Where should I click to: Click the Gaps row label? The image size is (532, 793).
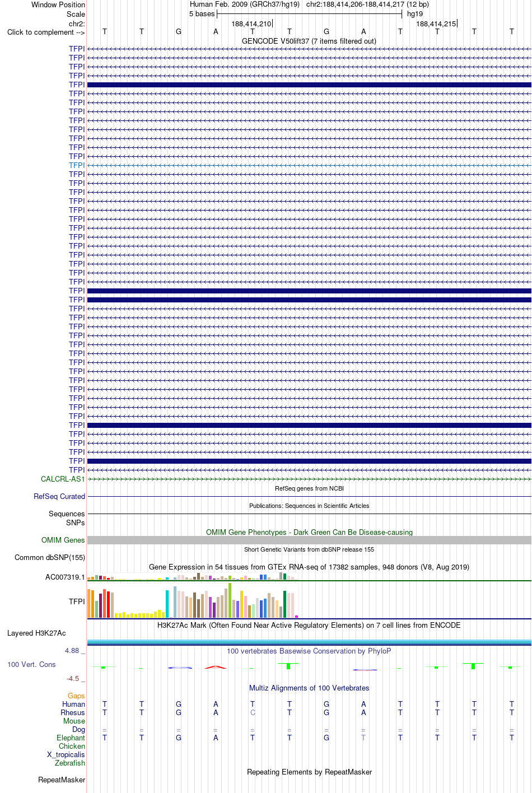click(x=76, y=696)
